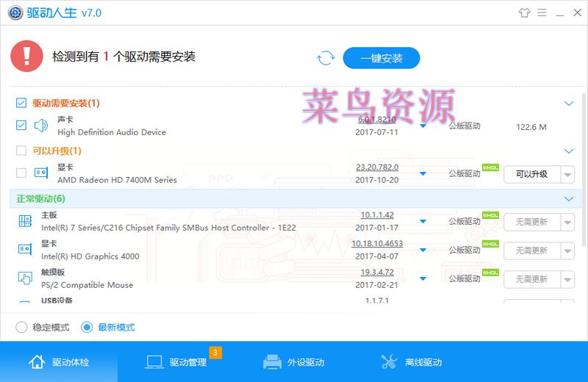Screen dimensions: 588x382
Task: Open version dropdown for AMD Radeon HD 7400M
Action: (423, 173)
